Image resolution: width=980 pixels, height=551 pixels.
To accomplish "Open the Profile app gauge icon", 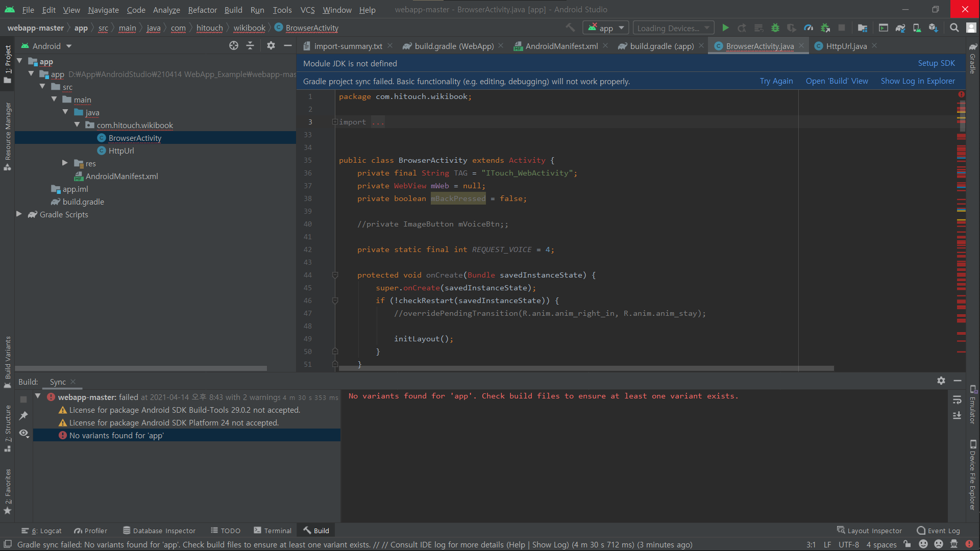I will point(808,28).
